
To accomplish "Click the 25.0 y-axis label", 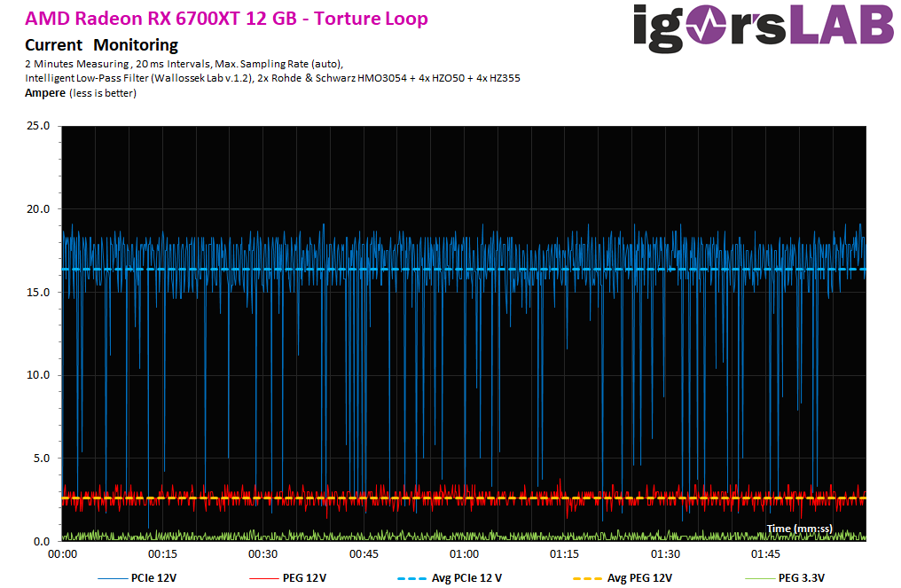I will [x=38, y=126].
